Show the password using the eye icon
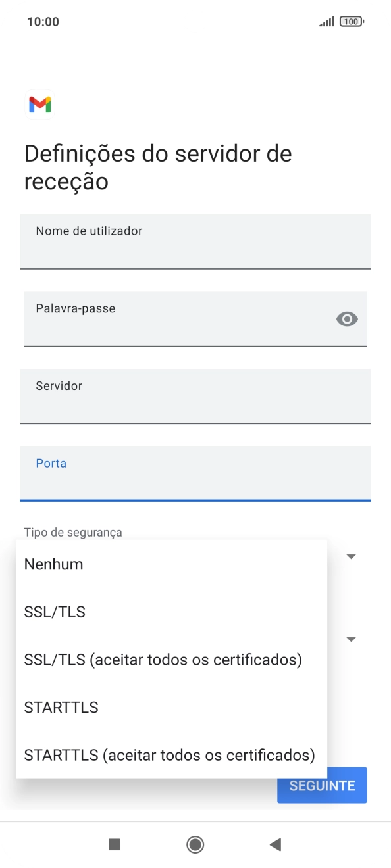Screen dimensions: 391x868 click(347, 318)
